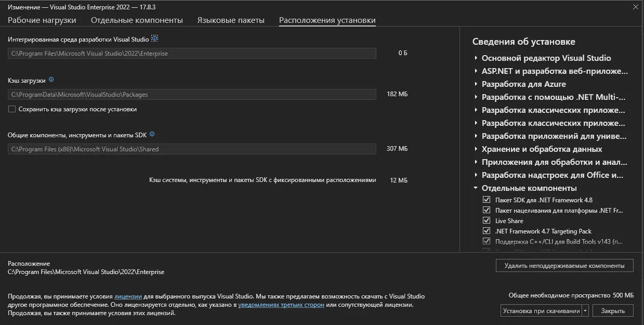This screenshot has height=325, width=644.
Task: Uncheck Поддержка C++/CLI для Build Tools v143
Action: pyautogui.click(x=487, y=241)
